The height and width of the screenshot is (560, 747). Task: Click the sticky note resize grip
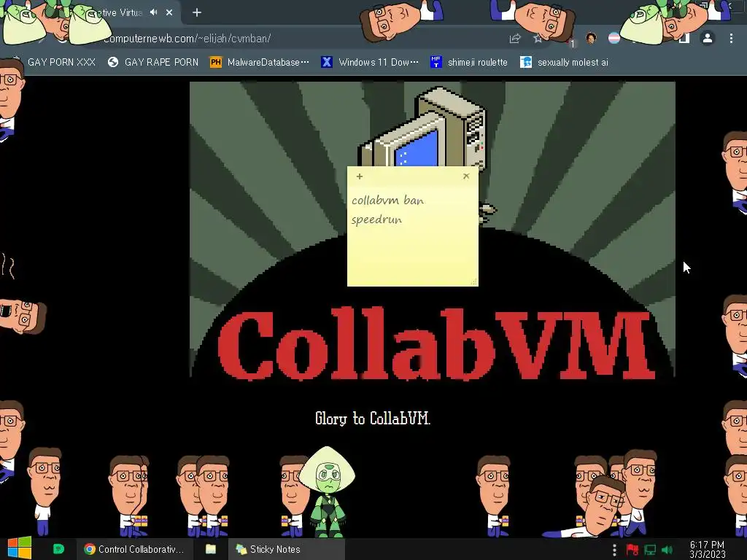click(473, 282)
